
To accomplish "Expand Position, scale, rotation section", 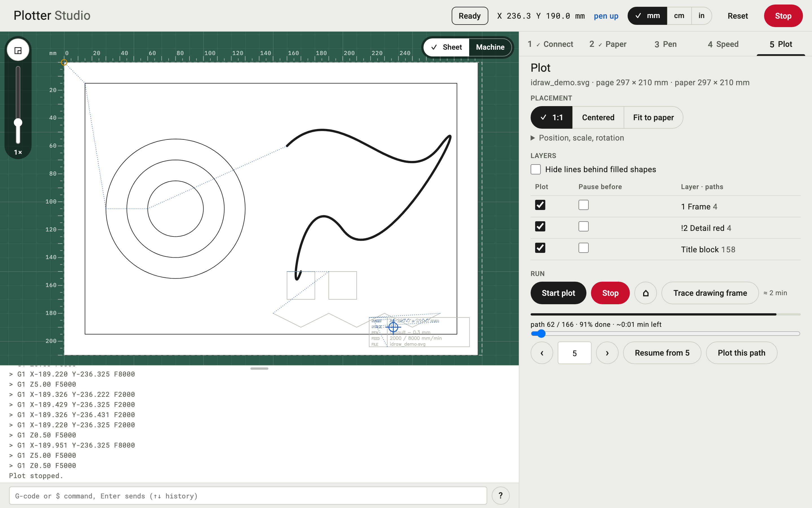I will pyautogui.click(x=577, y=138).
